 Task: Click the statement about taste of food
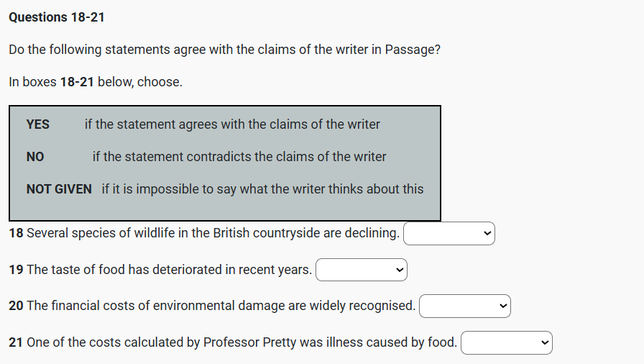point(169,270)
